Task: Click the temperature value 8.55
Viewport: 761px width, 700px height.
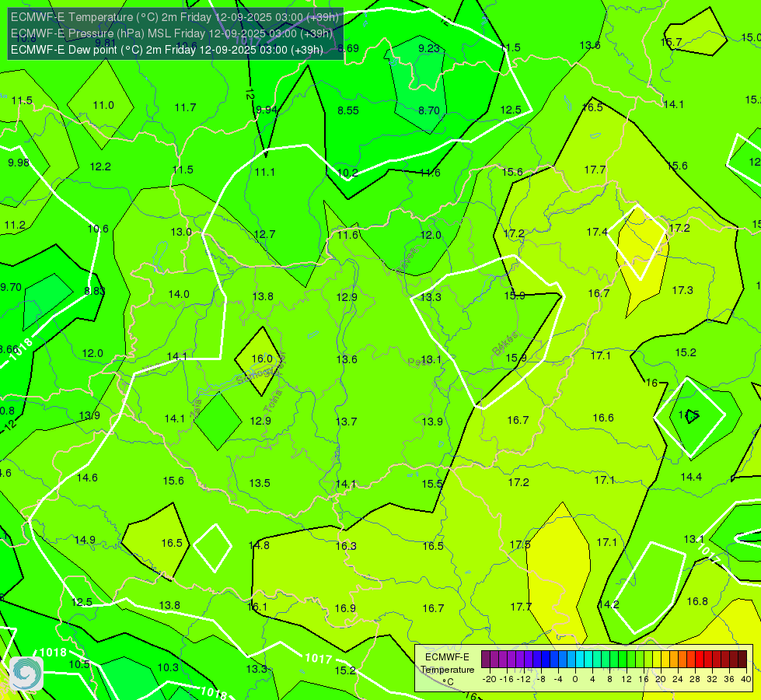Action: [348, 110]
